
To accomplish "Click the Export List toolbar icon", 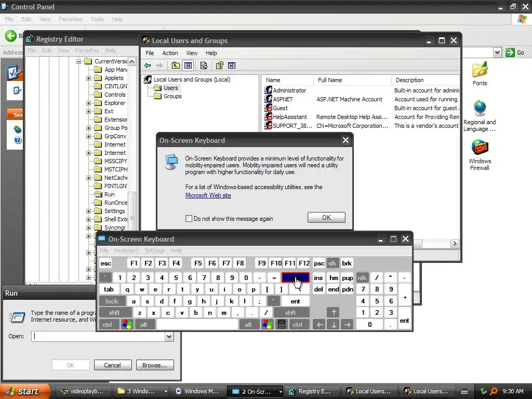I will [204, 65].
